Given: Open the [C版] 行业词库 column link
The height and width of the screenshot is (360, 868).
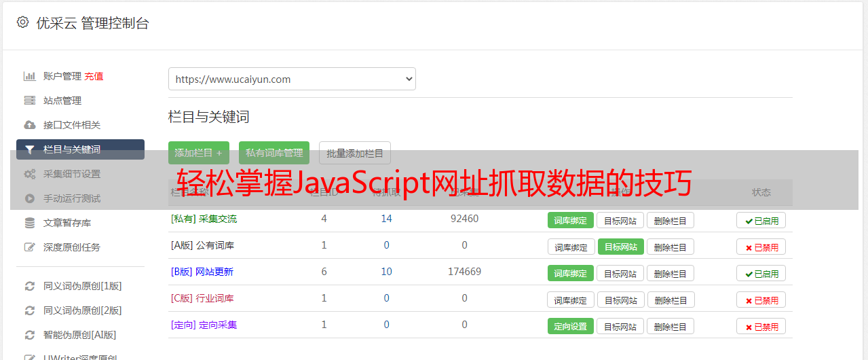Looking at the screenshot, I should tap(202, 298).
